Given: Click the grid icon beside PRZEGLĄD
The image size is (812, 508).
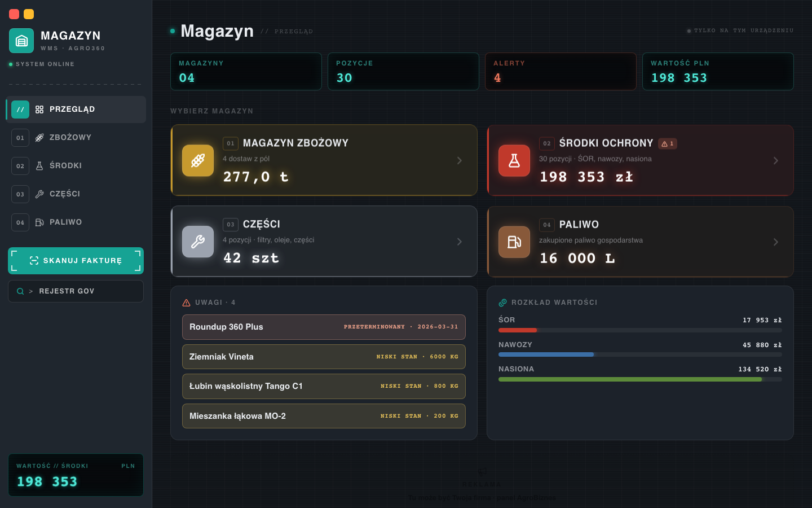Looking at the screenshot, I should 39,110.
